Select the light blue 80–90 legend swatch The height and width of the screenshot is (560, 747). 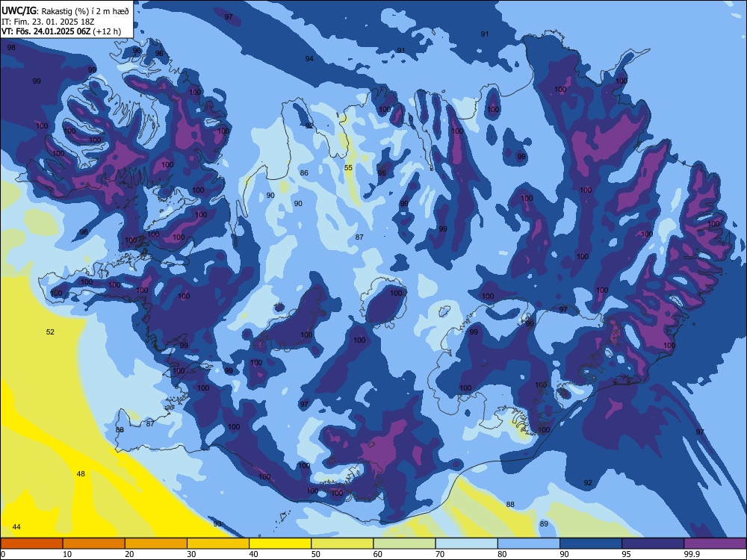[x=529, y=544]
